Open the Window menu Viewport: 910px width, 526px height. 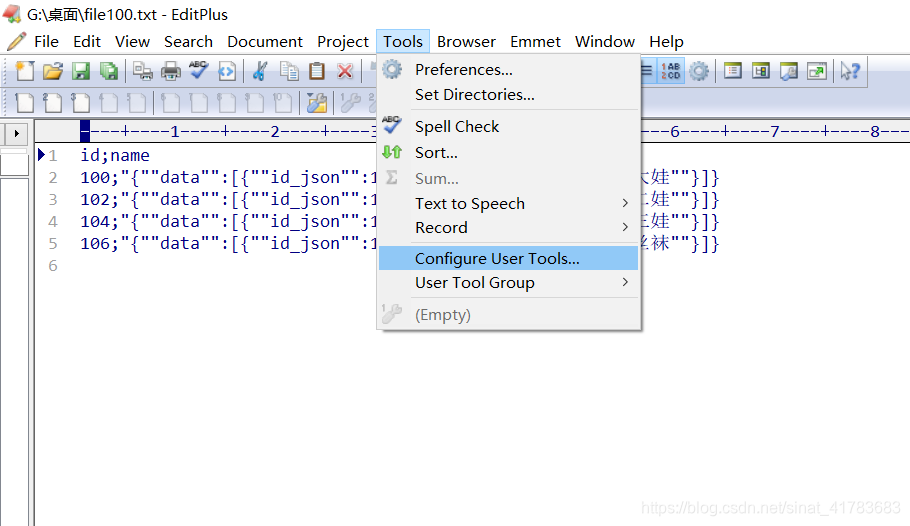click(x=605, y=42)
